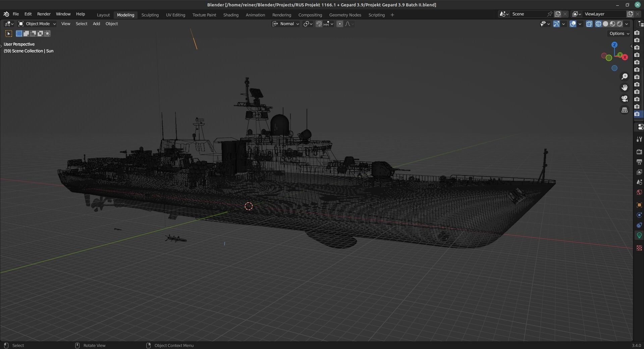Switch to wireframe viewport shading

(598, 24)
